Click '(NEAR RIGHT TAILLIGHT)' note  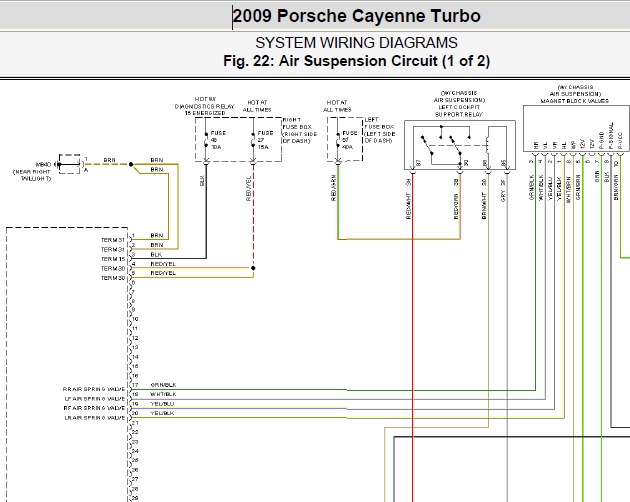click(x=32, y=175)
